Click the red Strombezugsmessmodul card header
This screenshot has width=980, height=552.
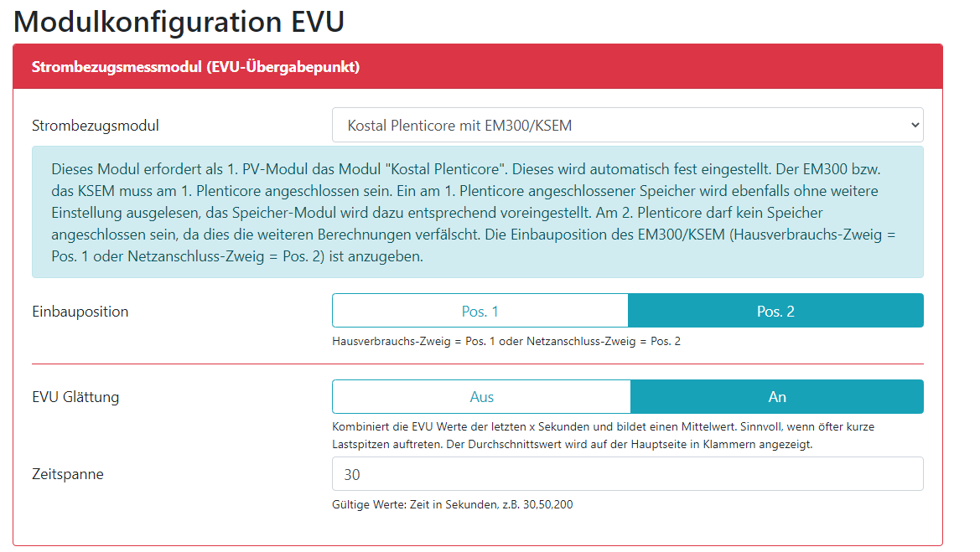pos(478,67)
